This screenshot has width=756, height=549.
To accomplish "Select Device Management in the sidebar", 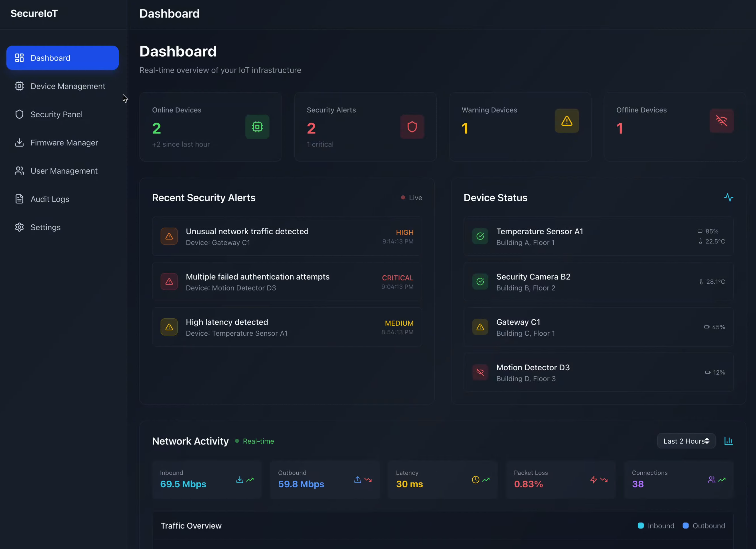I will (x=62, y=86).
